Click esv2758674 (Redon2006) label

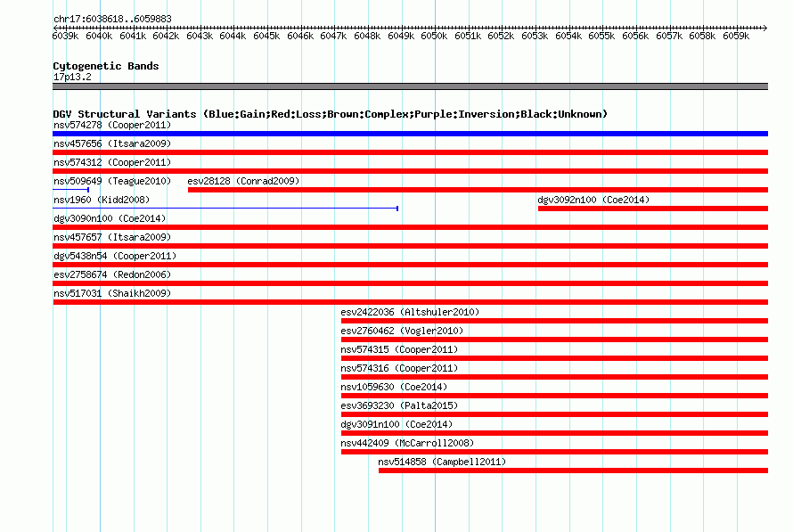[112, 274]
